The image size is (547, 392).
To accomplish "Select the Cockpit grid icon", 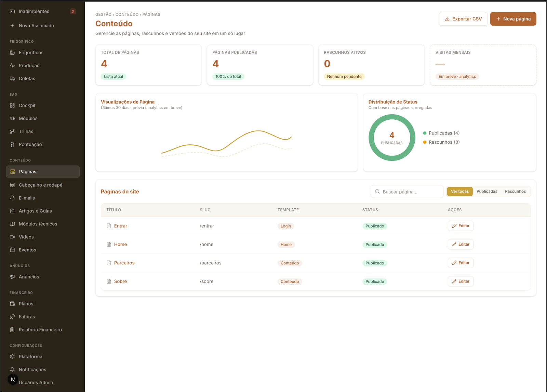I will 12,106.
